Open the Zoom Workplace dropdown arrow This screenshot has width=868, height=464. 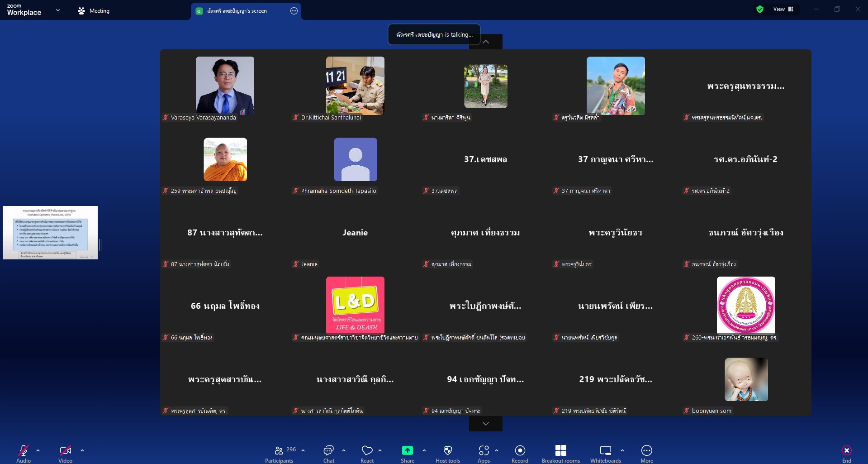(x=58, y=10)
